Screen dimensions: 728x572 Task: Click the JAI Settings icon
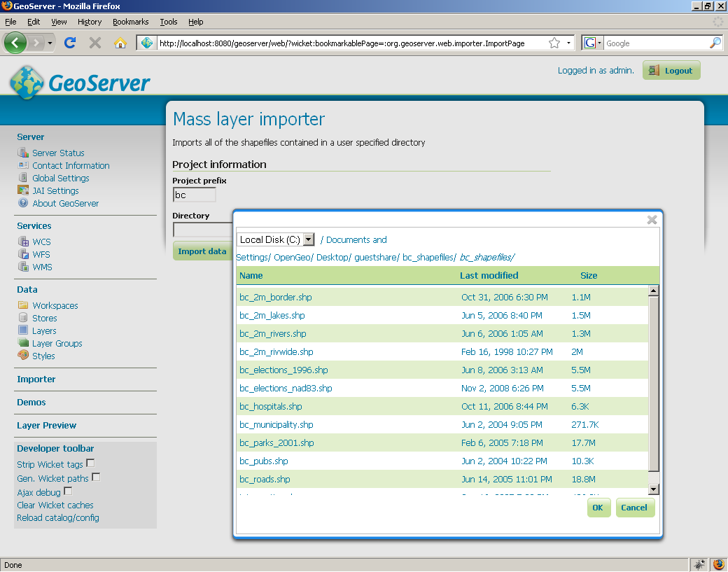pos(23,190)
